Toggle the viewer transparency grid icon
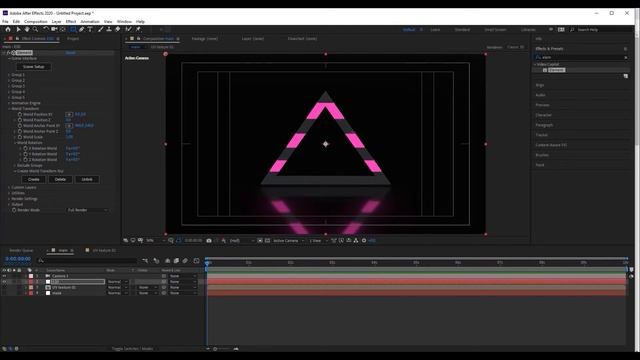This screenshot has width=640, height=360. [x=267, y=241]
